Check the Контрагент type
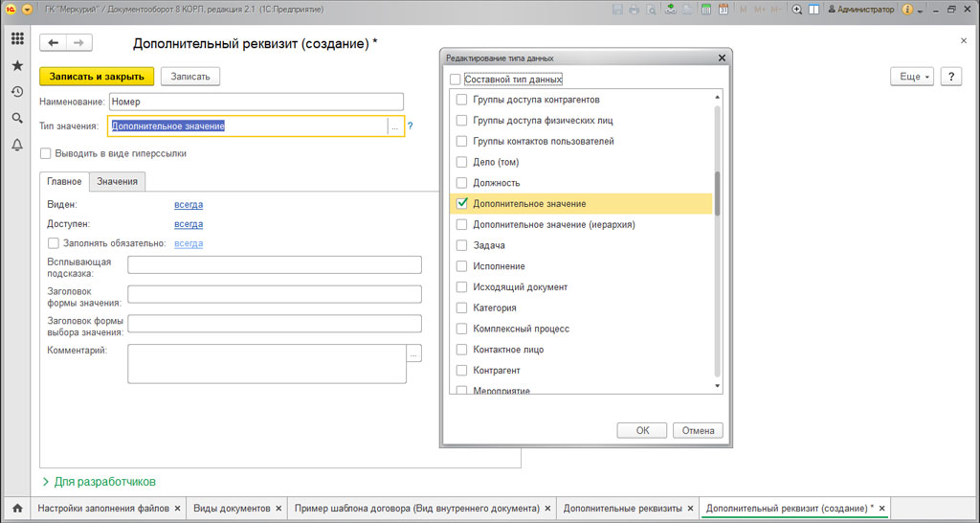This screenshot has width=980, height=523. (461, 371)
